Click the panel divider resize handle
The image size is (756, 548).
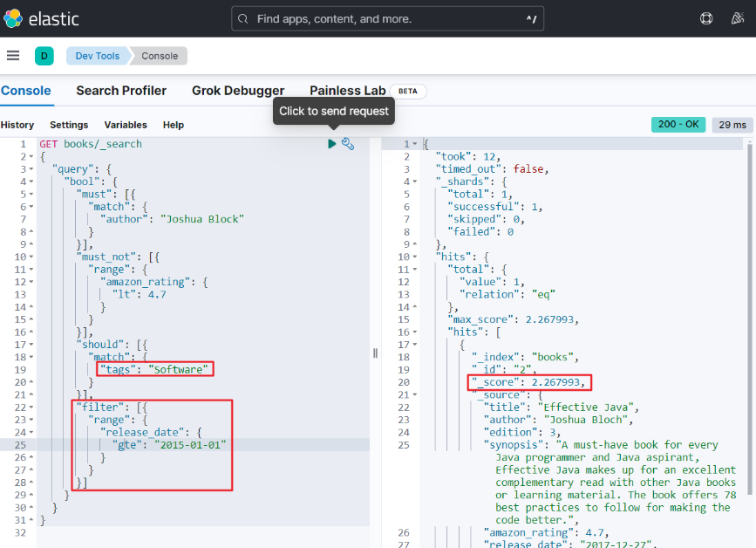376,353
